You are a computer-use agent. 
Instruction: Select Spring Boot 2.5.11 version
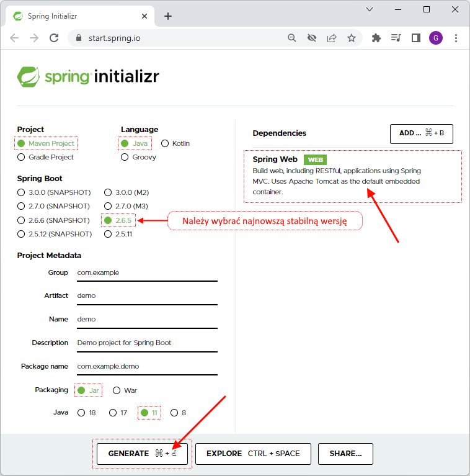click(118, 234)
